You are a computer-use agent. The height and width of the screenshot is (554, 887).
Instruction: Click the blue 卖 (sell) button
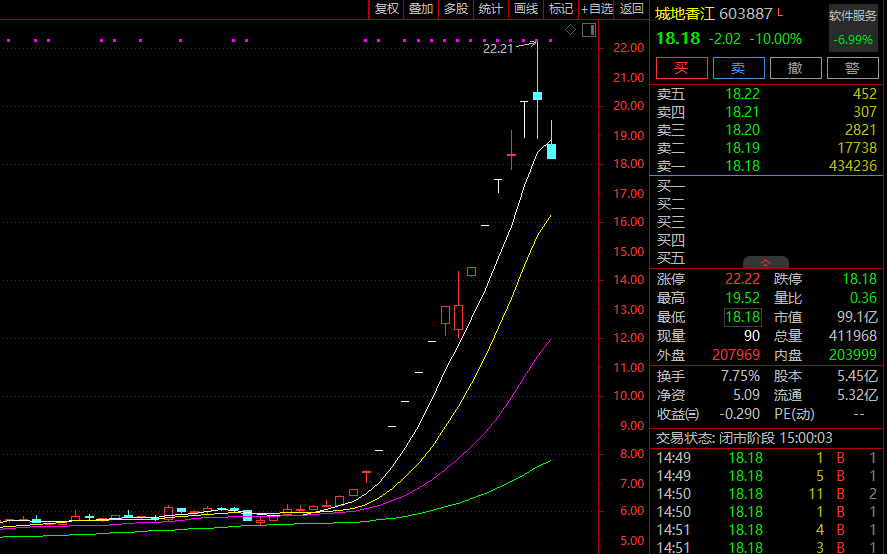(738, 68)
